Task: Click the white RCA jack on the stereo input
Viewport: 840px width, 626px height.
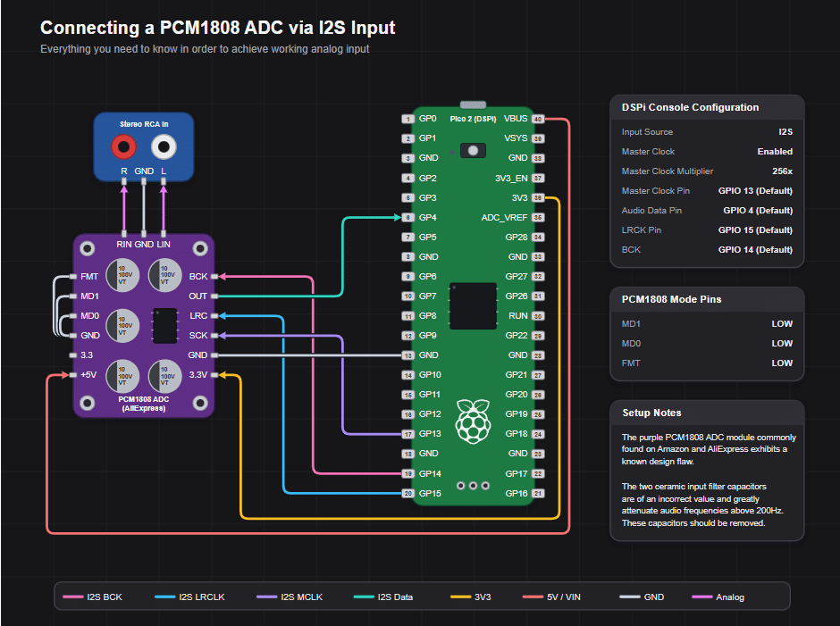Action: 164,146
